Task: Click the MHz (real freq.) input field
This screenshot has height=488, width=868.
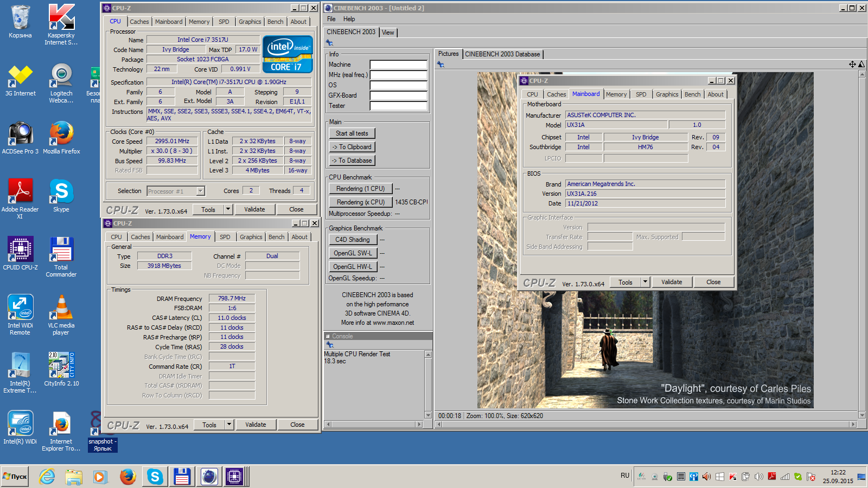Action: tap(399, 75)
